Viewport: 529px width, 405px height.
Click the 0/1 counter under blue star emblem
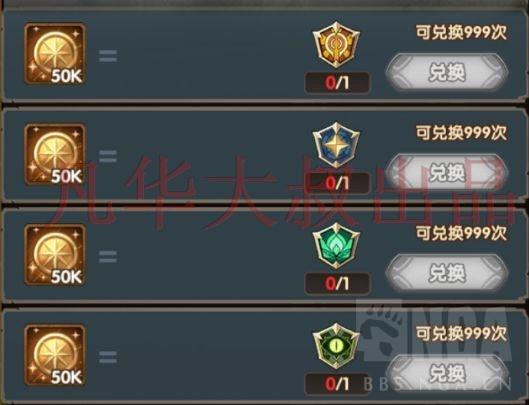point(337,183)
